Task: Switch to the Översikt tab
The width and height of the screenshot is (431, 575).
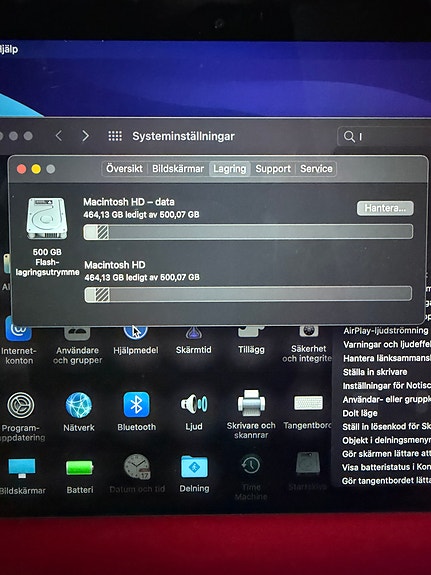Action: pos(124,169)
